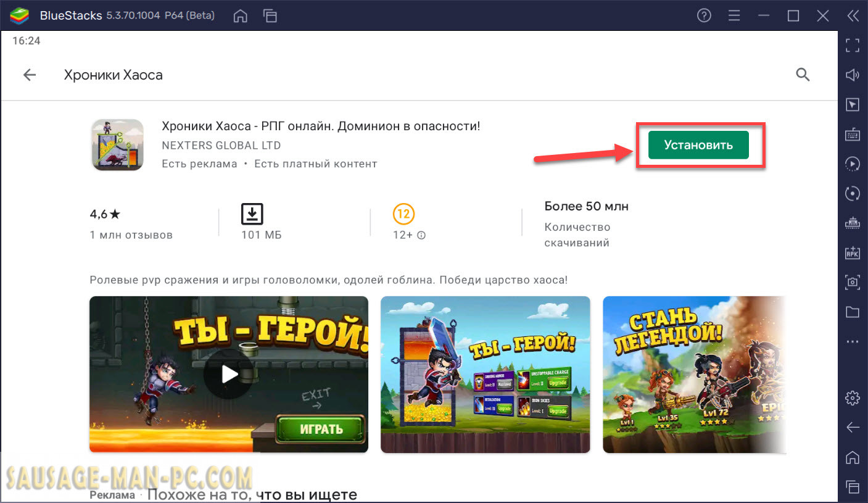The image size is (868, 503).
Task: Toggle the mouse cursor lock icon
Action: click(853, 105)
